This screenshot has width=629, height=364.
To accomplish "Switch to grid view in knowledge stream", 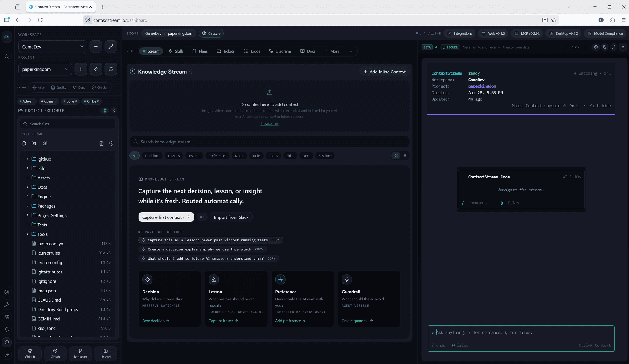I will (396, 155).
